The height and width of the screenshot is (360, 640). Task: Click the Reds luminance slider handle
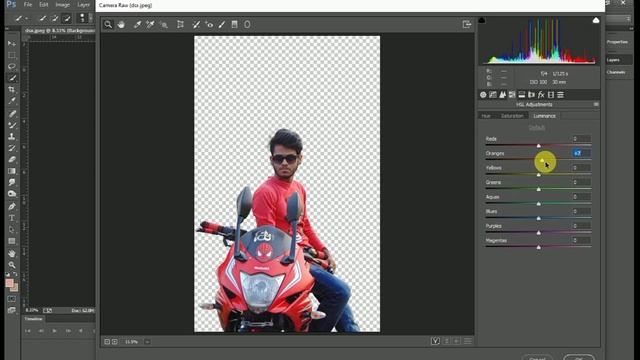(x=539, y=145)
